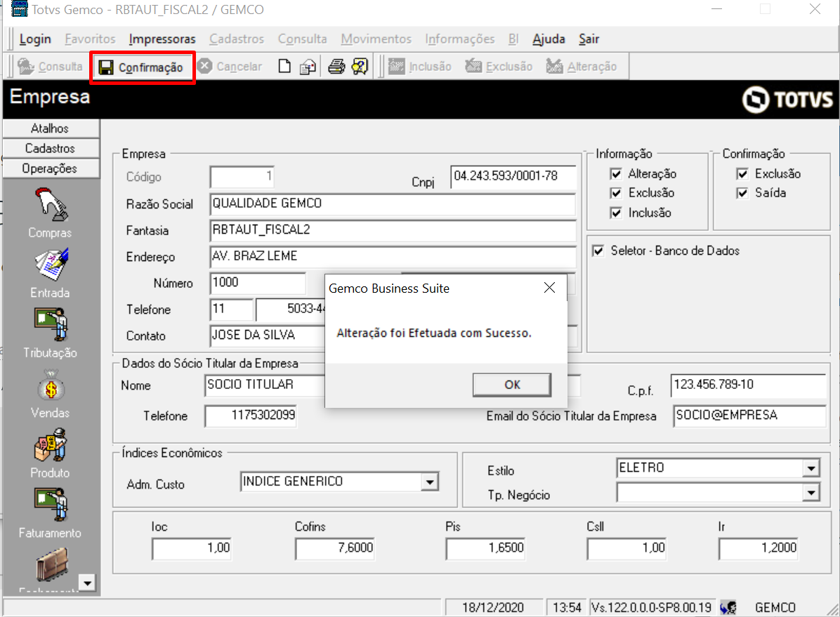
Task: Click OK in the Gemco Business Suite dialog
Action: (511, 385)
